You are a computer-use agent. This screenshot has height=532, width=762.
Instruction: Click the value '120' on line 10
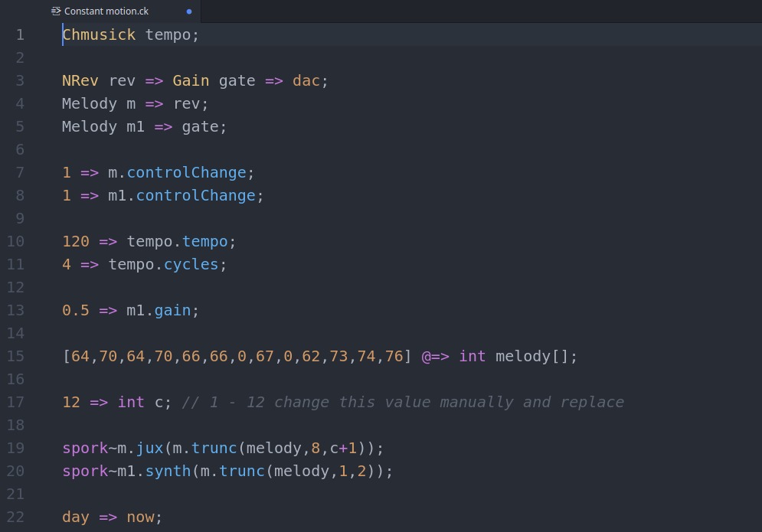click(x=76, y=242)
